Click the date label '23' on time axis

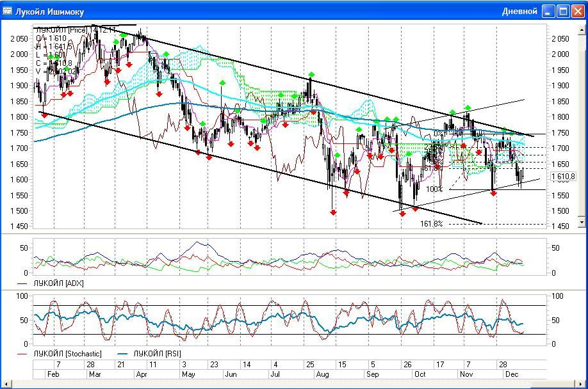tap(214, 365)
